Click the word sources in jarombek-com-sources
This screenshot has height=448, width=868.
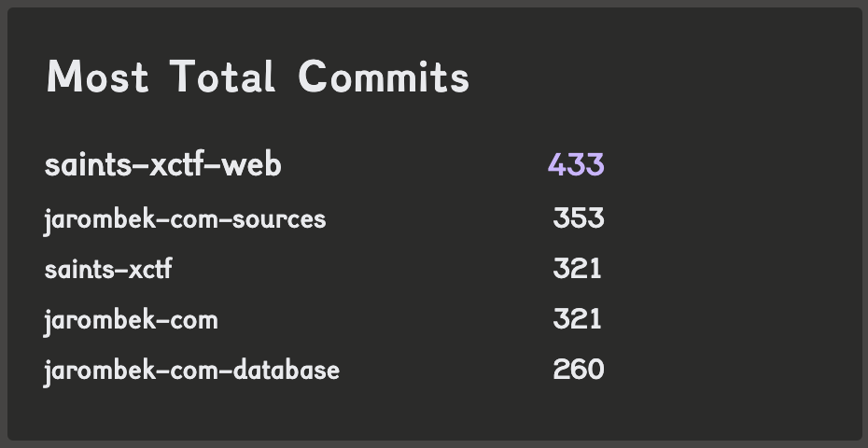[x=279, y=220]
